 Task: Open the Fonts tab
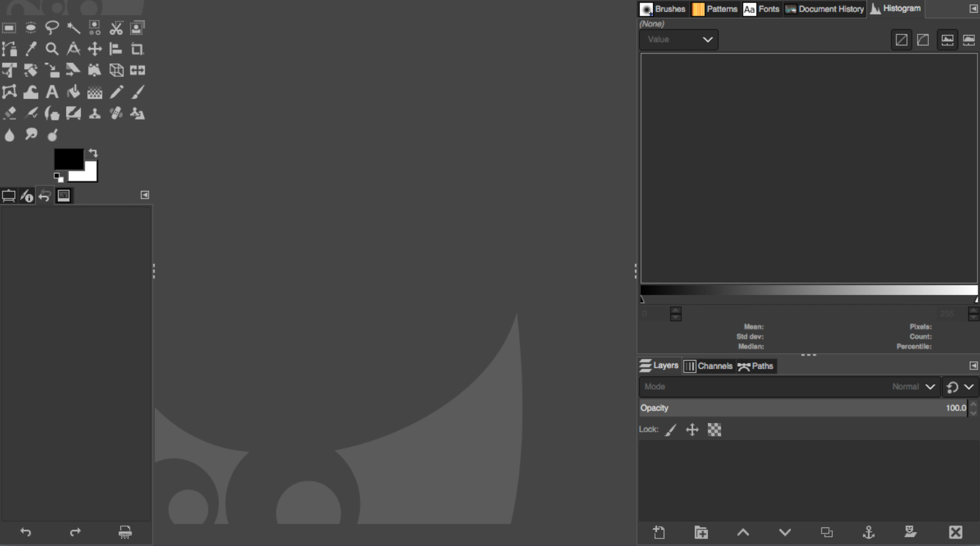[x=762, y=9]
